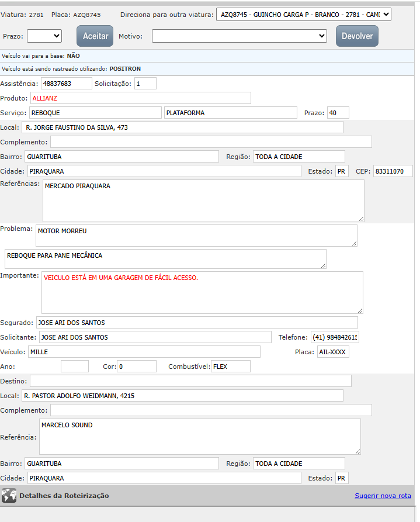Follow the Sugerir nova rota link
420x522 pixels.
point(383,496)
